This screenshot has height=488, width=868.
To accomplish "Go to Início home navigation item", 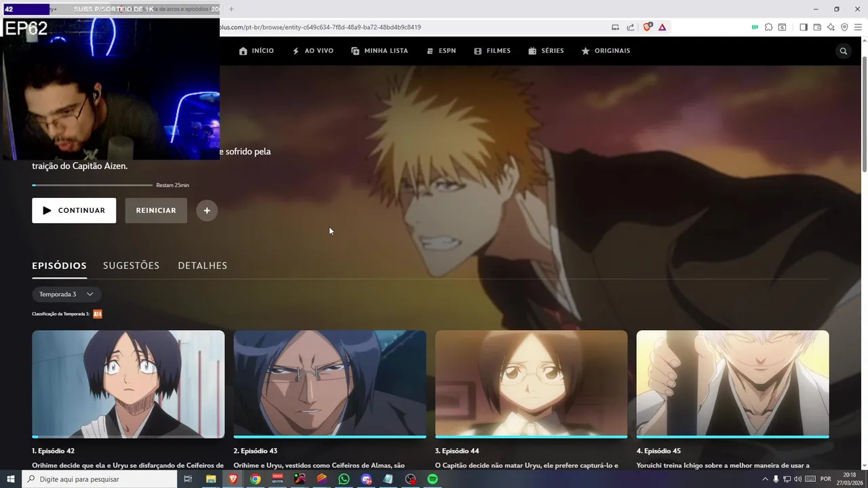I will click(256, 51).
